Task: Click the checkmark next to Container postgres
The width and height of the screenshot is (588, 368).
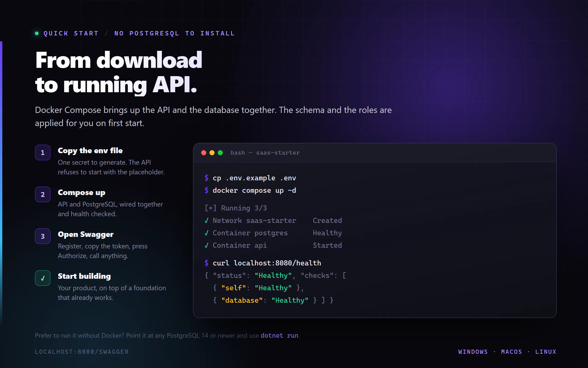Action: pos(206,233)
